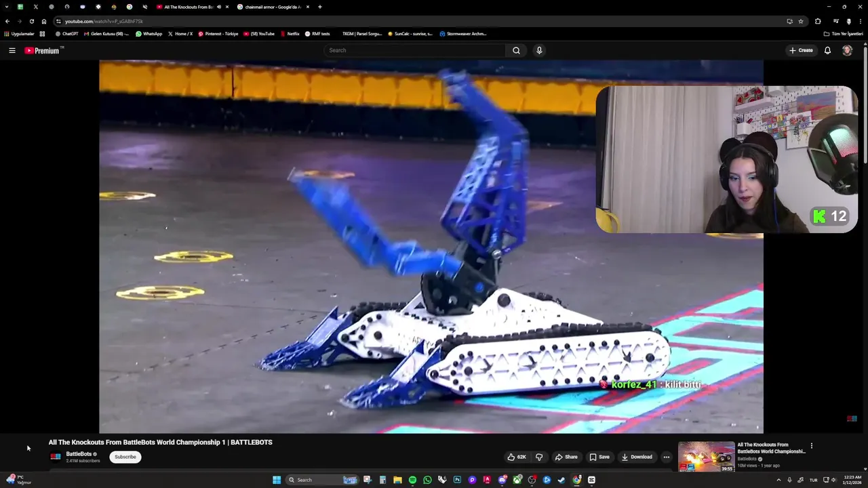Screen dimensions: 868x488
Task: Open Stormweaver Archm... bookmark
Action: 463,34
